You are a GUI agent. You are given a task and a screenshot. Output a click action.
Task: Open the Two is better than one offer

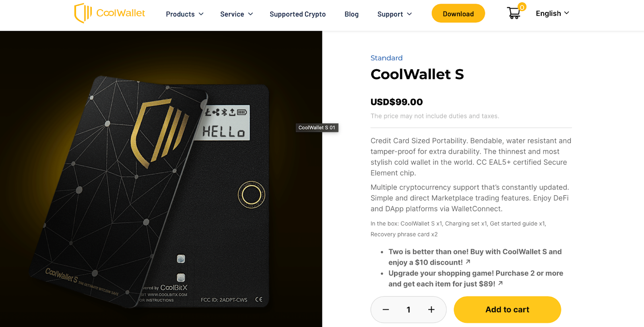[x=475, y=257]
